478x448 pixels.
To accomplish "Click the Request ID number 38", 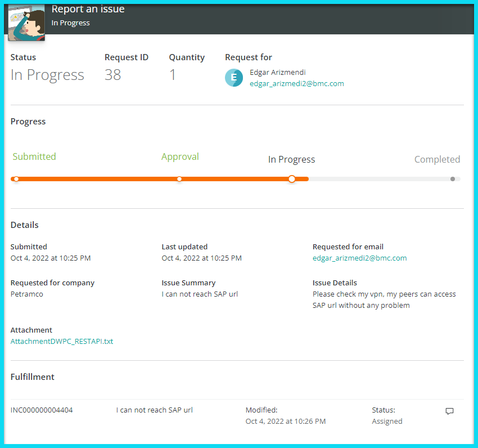I will 112,75.
